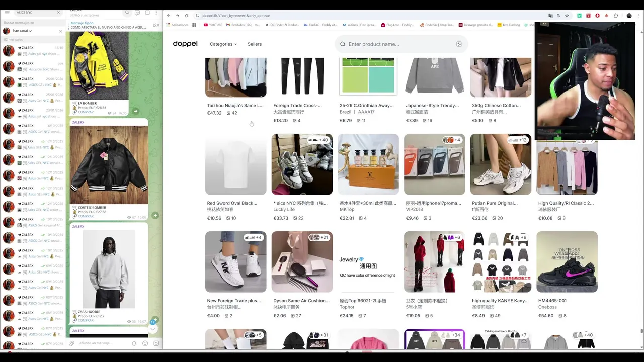Viewport: 644px width, 362px height.
Task: Open the Telegram hamburger menu
Action: [7, 13]
